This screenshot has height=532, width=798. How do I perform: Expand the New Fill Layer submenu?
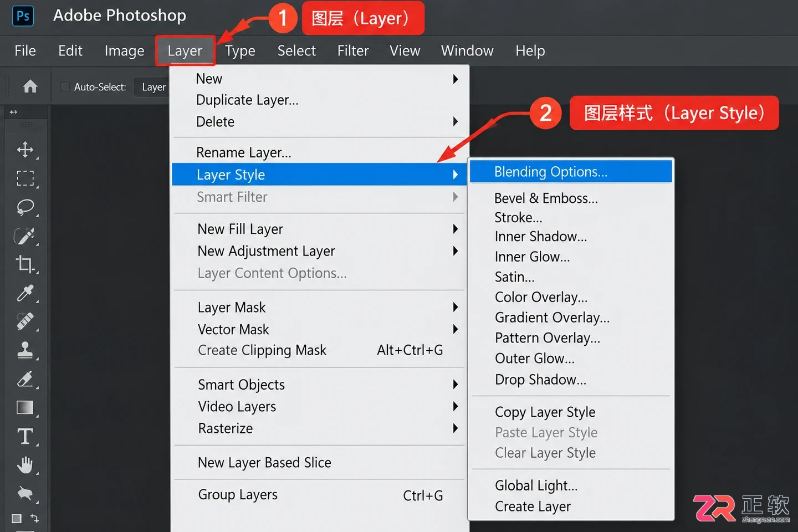(x=456, y=229)
